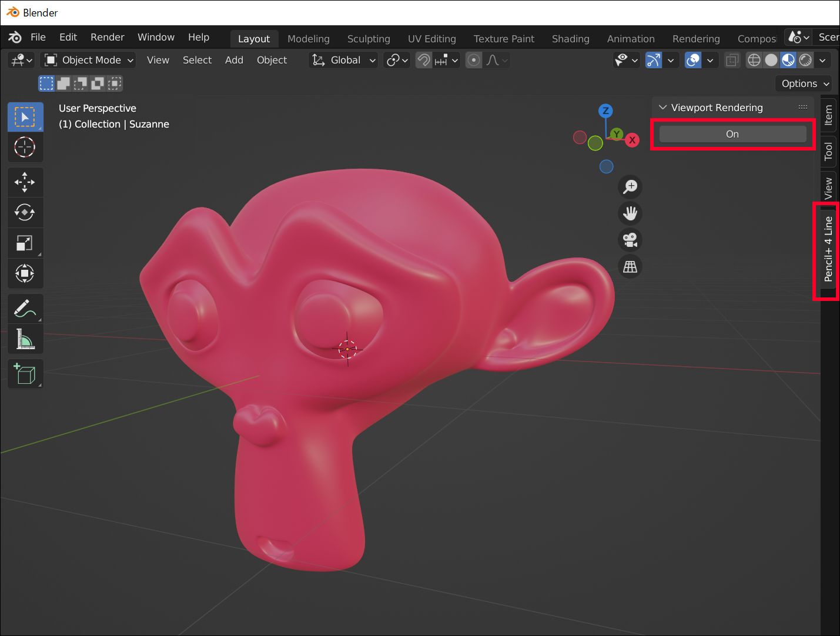Viewport: 840px width, 636px height.
Task: Select the Annotate pencil tool
Action: tap(25, 309)
